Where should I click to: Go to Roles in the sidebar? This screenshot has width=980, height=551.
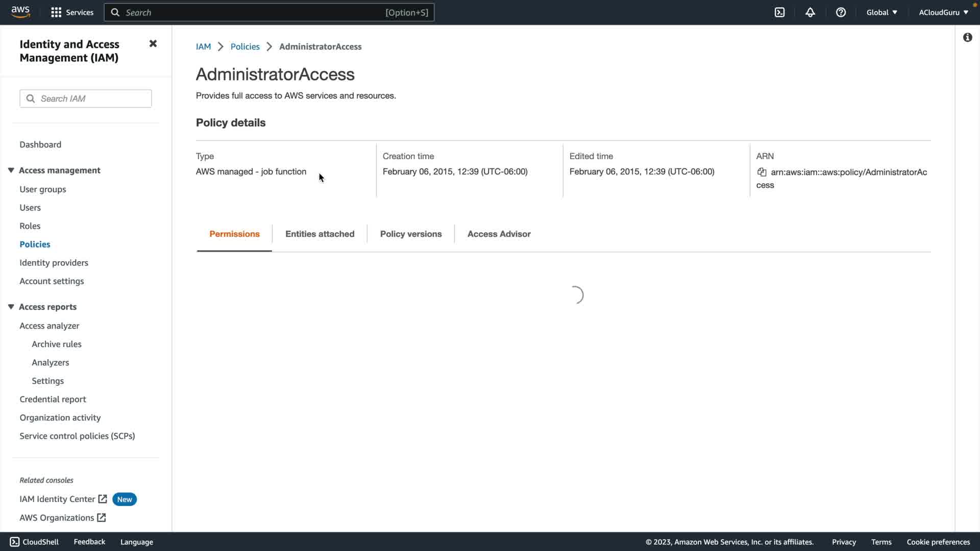coord(30,226)
